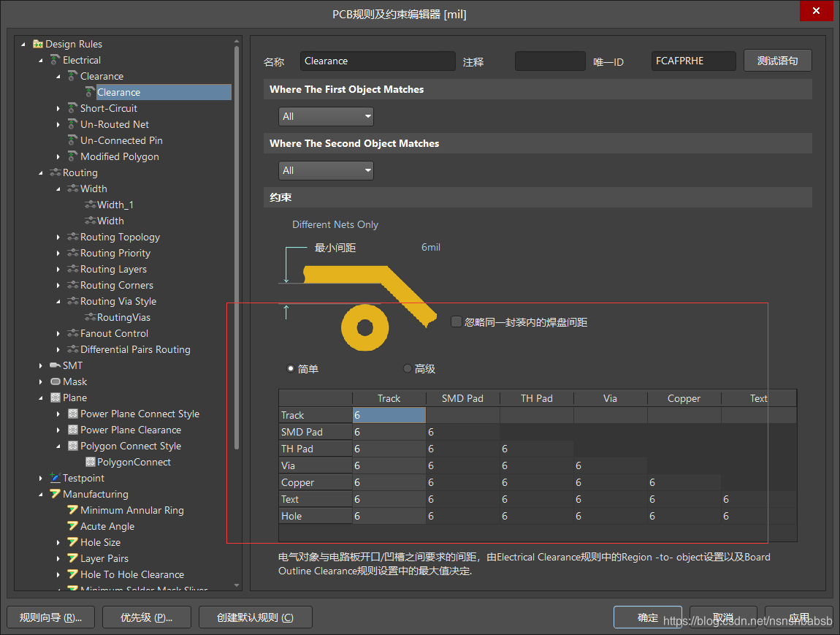The height and width of the screenshot is (635, 840).
Task: Click the Power Plane Connect Style icon
Action: (73, 414)
